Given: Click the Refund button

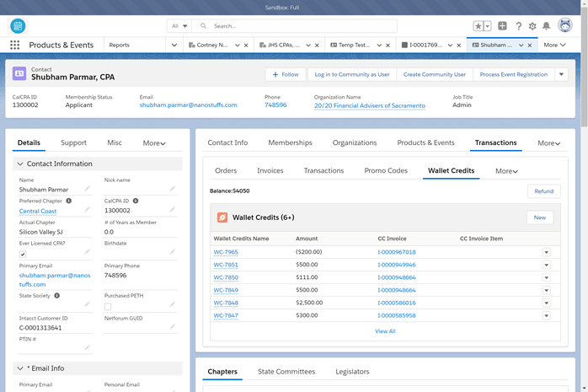Looking at the screenshot, I should coord(543,191).
